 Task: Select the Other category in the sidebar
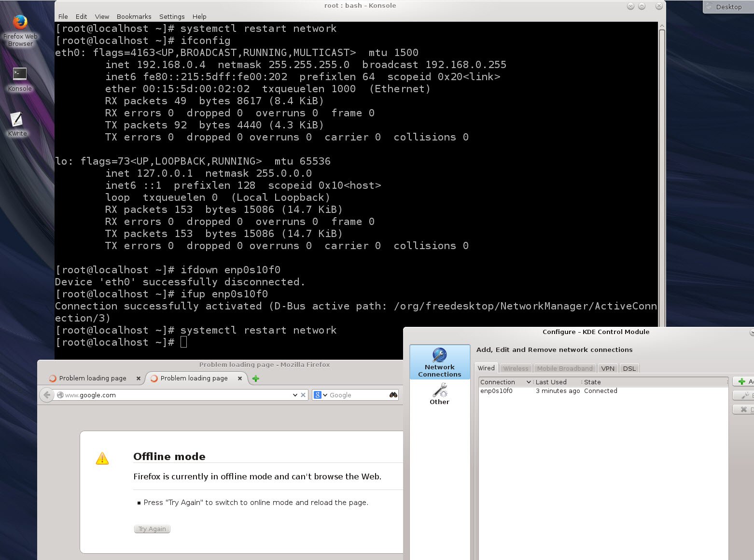coord(439,393)
